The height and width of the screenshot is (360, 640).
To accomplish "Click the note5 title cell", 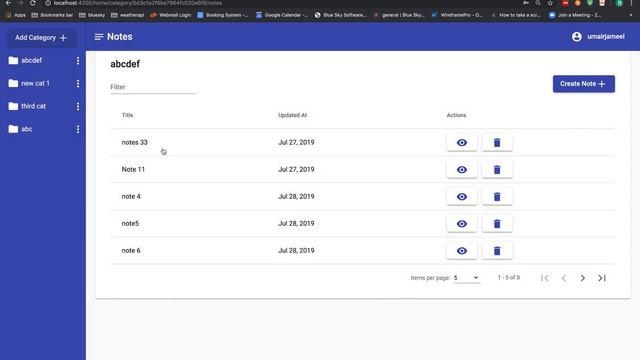I will pos(130,223).
